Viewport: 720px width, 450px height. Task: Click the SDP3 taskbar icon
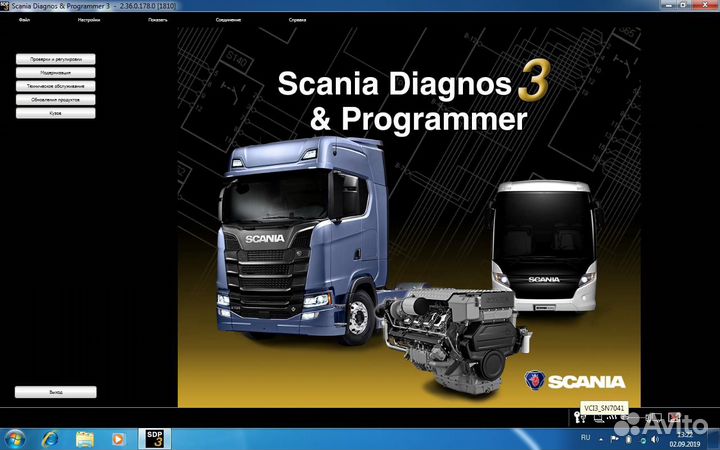155,439
